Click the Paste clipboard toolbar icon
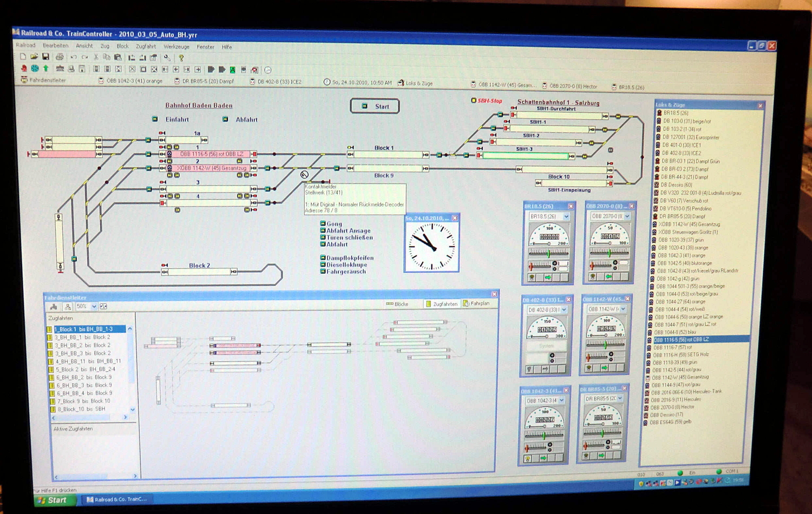 point(117,57)
